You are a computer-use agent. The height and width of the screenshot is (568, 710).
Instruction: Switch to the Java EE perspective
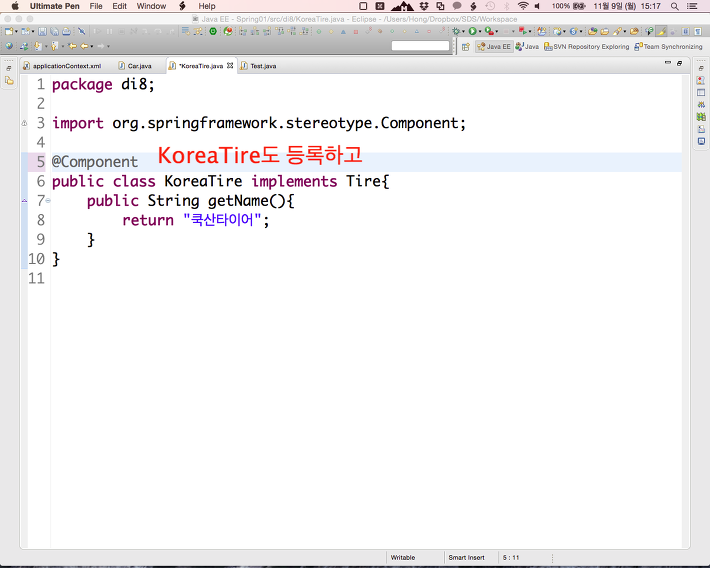pyautogui.click(x=494, y=46)
